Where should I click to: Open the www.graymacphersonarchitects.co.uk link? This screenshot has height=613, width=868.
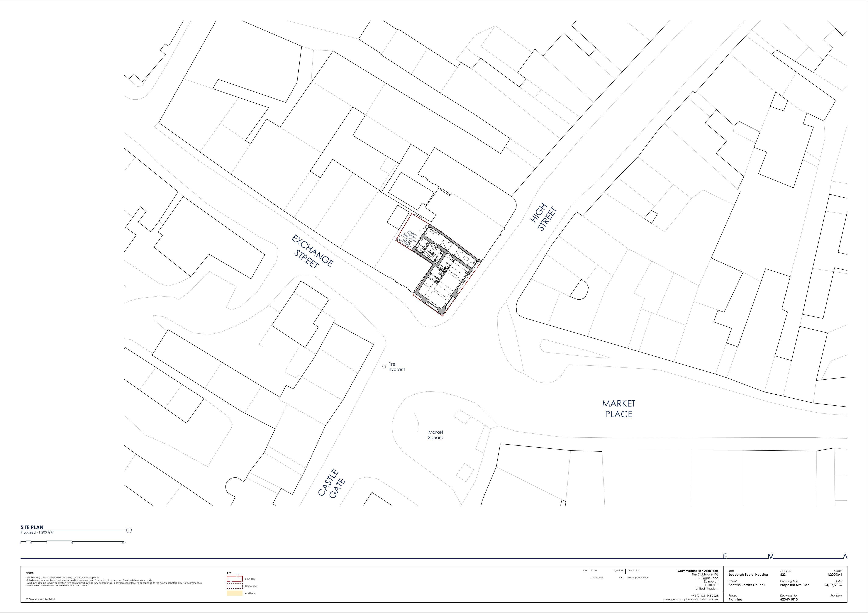point(691,599)
